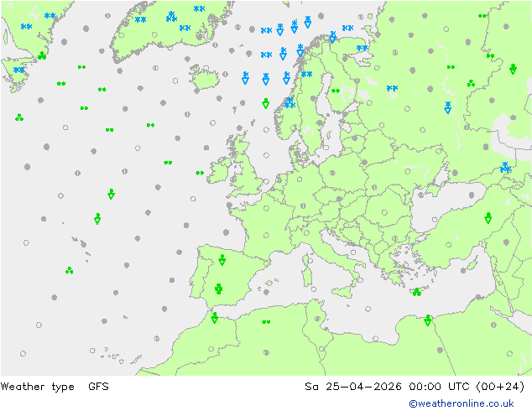Click the blue snow pair in northwest Russia
Viewport: 532px width, 411px height.
[x=392, y=89]
